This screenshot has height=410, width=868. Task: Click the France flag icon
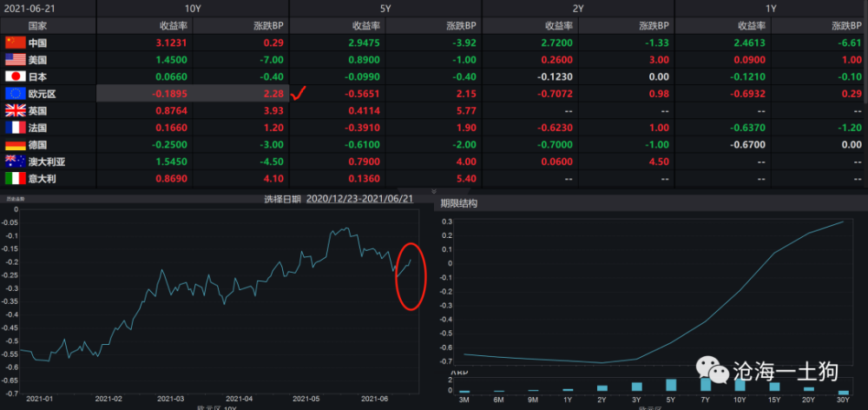tap(16, 128)
